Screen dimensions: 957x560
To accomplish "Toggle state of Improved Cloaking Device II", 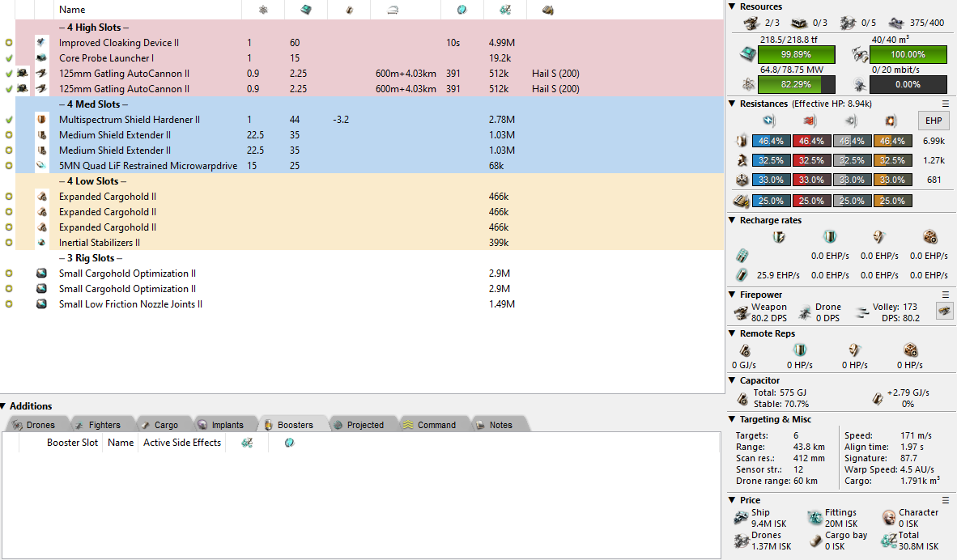I will (9, 43).
